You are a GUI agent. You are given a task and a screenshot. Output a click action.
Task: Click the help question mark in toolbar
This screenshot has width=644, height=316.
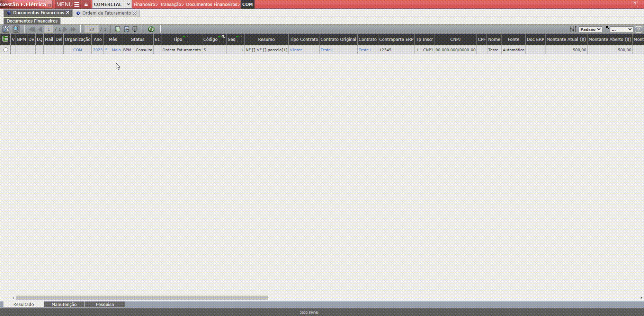(639, 29)
